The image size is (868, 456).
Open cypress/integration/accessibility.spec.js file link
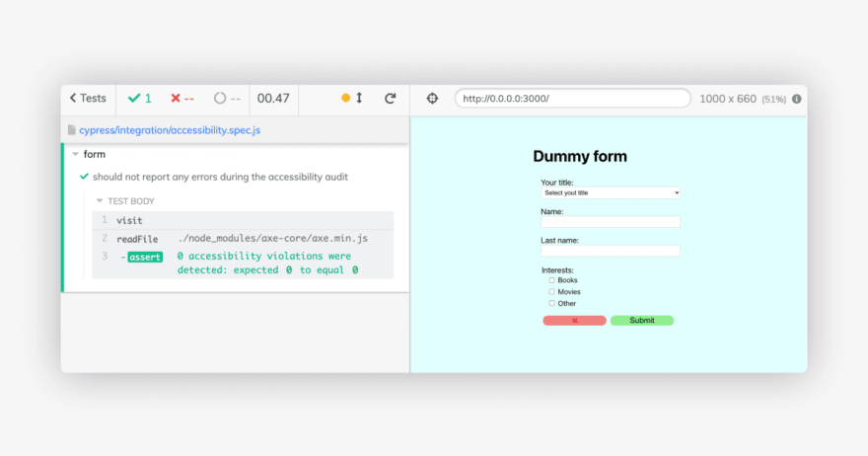(170, 130)
